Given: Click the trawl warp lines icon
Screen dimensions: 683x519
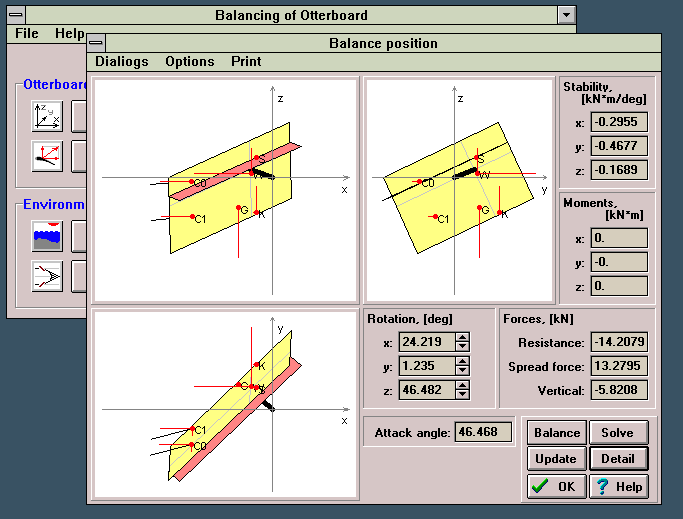Looking at the screenshot, I should pos(47,276).
